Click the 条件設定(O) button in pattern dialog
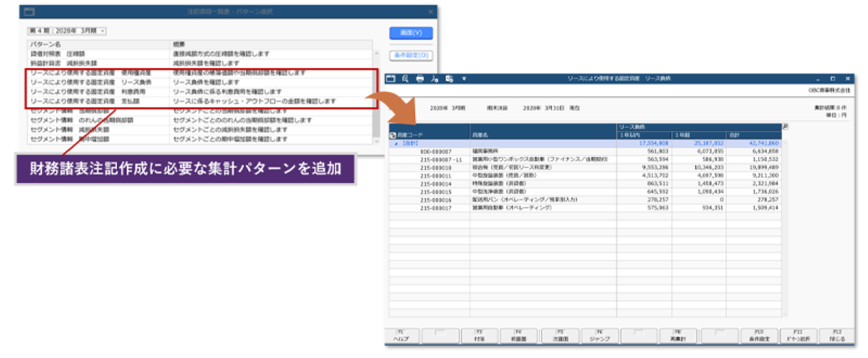Screen dimensions: 868x358 pyautogui.click(x=411, y=55)
